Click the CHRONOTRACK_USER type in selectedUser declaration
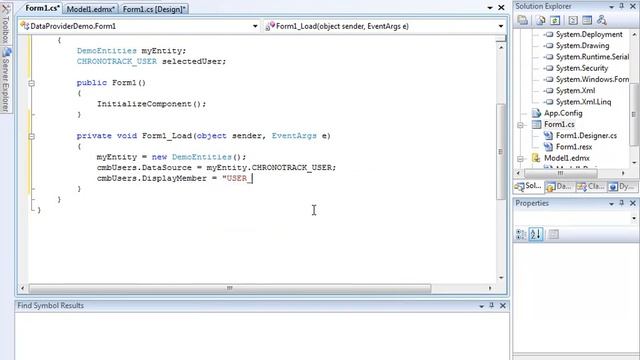 tap(117, 61)
